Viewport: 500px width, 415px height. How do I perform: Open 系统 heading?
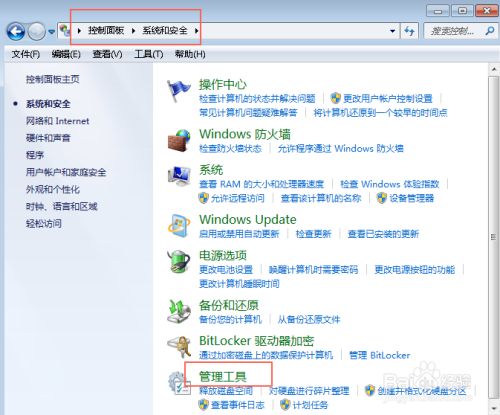coord(211,170)
